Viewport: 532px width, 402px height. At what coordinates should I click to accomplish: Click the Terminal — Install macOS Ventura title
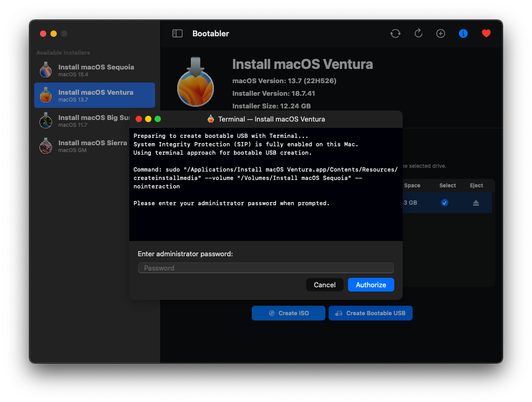pos(271,119)
